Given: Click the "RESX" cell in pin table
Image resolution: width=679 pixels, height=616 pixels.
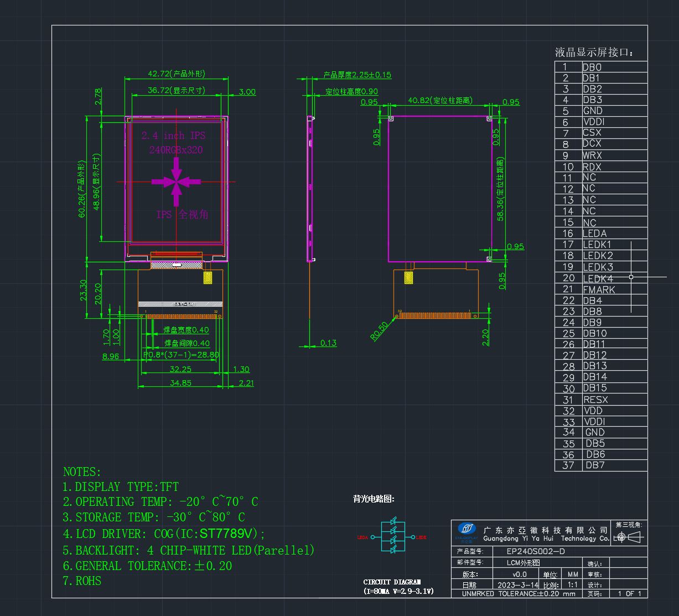Looking at the screenshot, I should coord(595,400).
